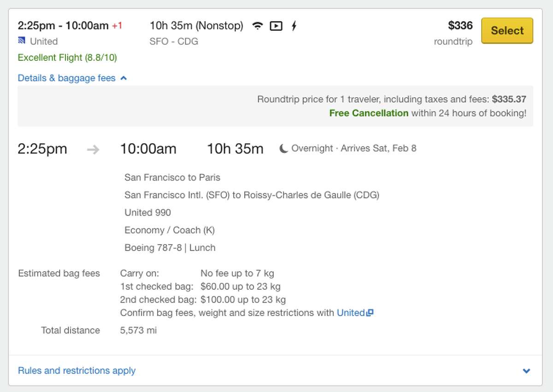Click the Boeing 787-8 | Lunch line
This screenshot has height=392, width=553.
tap(170, 247)
